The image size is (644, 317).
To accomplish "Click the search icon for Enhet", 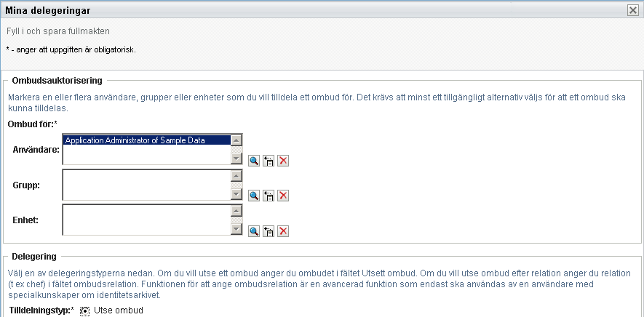I will tap(254, 231).
